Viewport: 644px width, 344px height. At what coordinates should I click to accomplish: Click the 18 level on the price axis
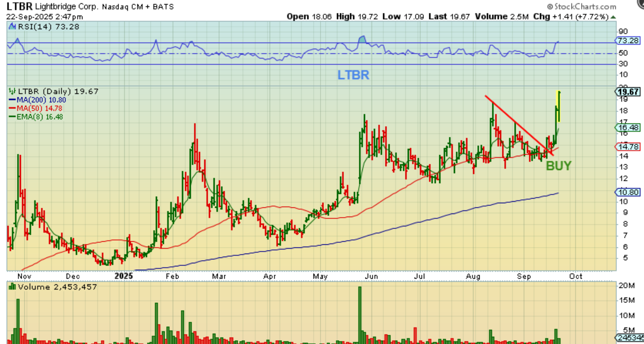[623, 111]
